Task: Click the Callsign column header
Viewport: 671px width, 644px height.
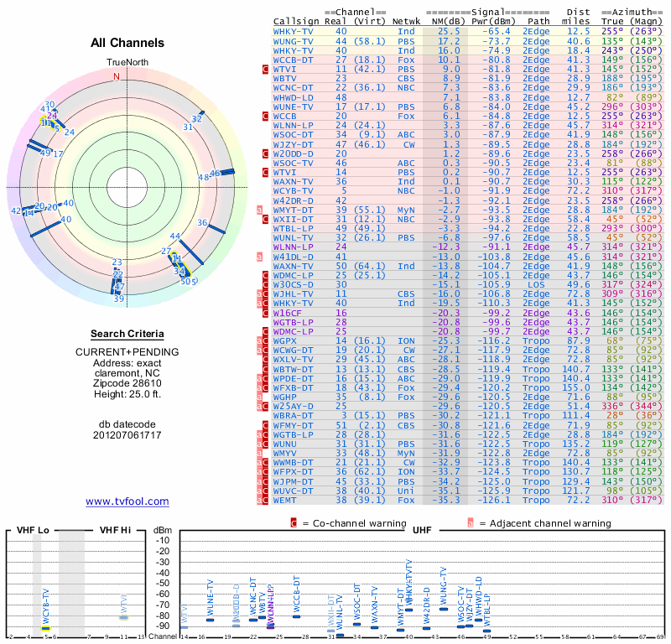Action: click(296, 20)
